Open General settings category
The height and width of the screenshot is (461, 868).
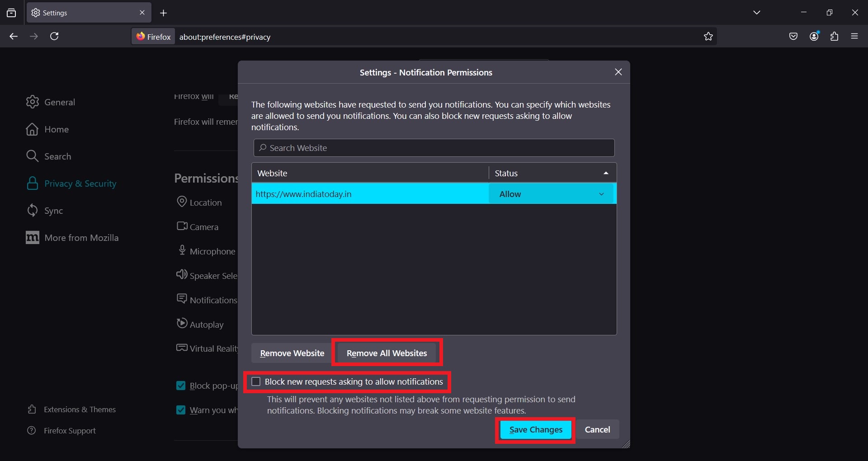51,102
